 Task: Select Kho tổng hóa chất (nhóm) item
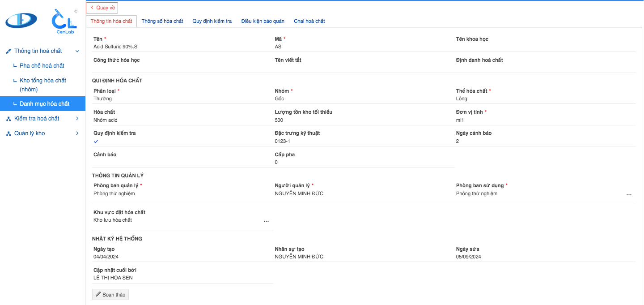coord(43,85)
